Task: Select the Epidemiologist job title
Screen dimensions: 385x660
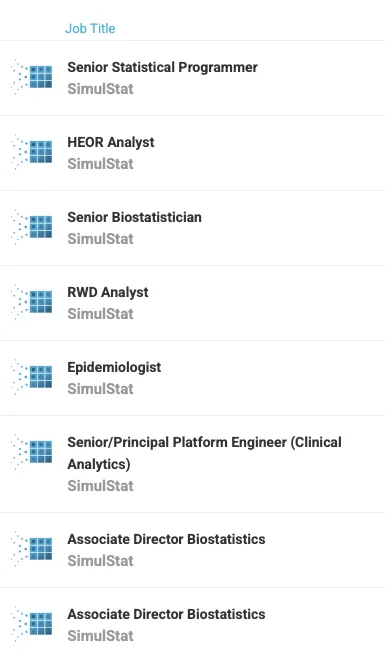Action: [x=114, y=367]
